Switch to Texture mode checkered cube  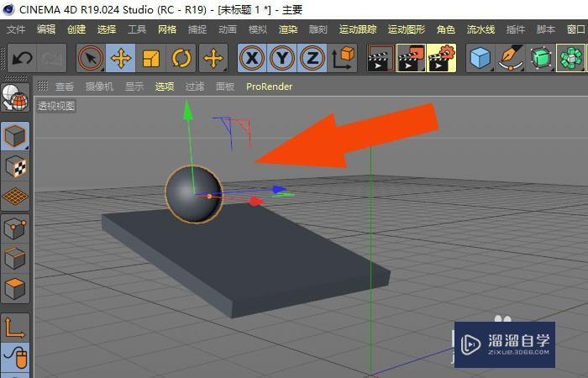(x=15, y=167)
